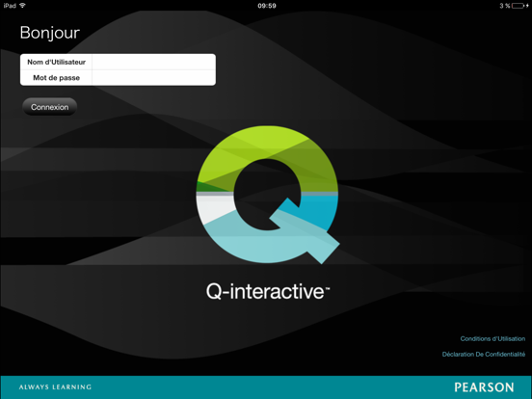The image size is (532, 399).
Task: Tap the 3 % battery percentage
Action: click(505, 6)
